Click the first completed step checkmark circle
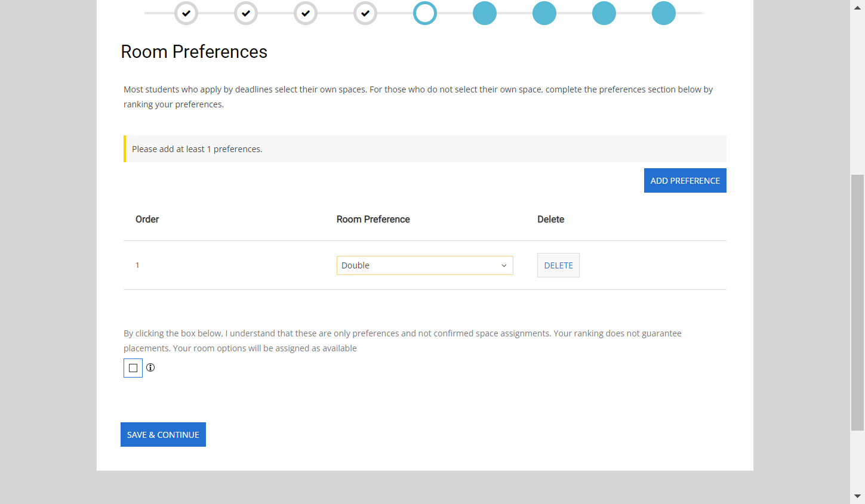This screenshot has height=504, width=865. point(186,13)
